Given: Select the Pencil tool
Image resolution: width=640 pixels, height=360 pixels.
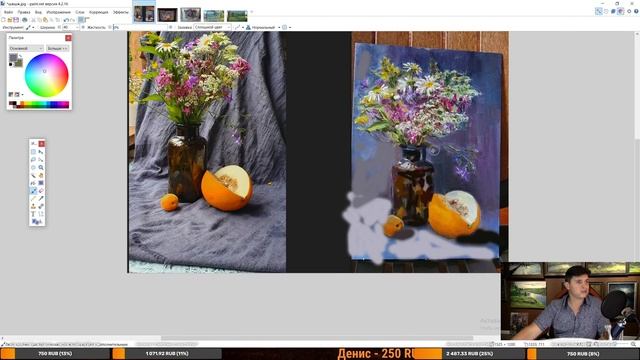Looking at the screenshot, I should (33, 198).
